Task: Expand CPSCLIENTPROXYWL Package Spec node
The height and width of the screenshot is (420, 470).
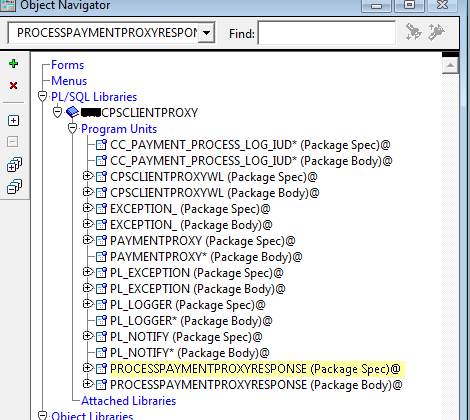Action: click(87, 176)
